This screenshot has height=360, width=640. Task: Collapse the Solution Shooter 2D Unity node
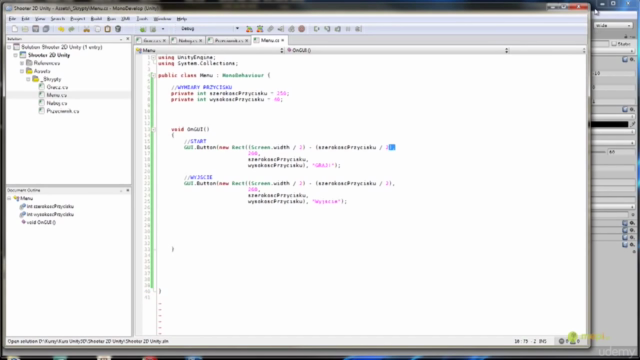click(9, 47)
